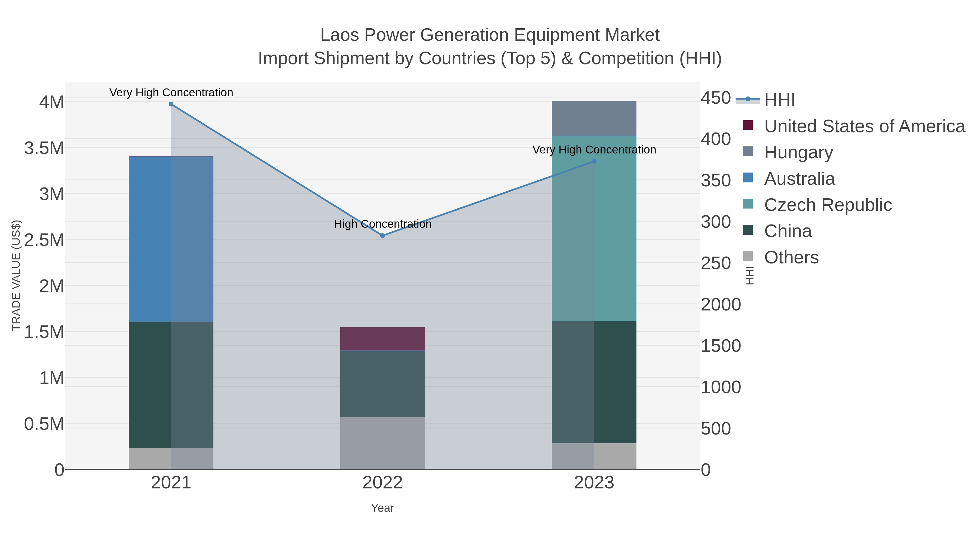This screenshot has height=551, width=980.
Task: Toggle the Others legend label
Action: click(791, 257)
